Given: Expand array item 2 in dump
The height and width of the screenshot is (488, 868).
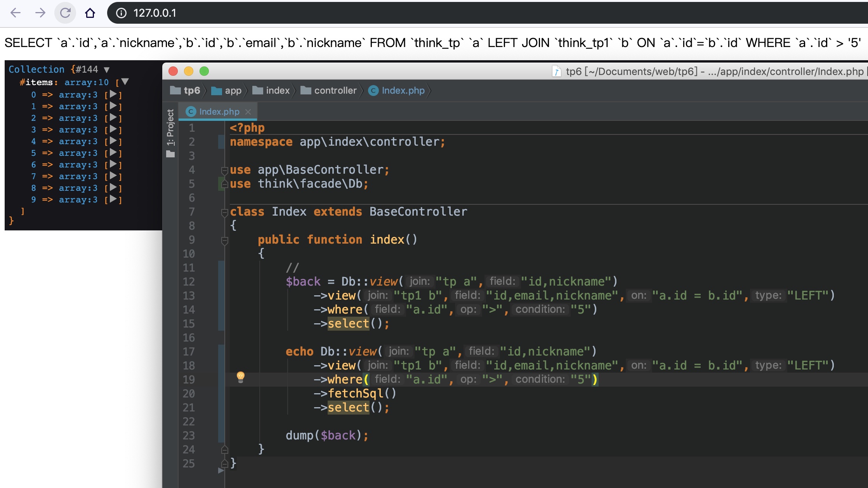Looking at the screenshot, I should 113,117.
